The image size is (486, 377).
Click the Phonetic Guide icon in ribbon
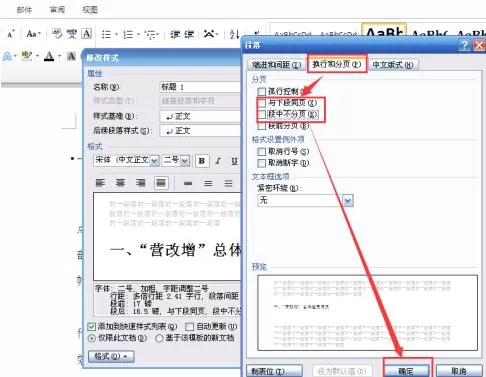[72, 34]
